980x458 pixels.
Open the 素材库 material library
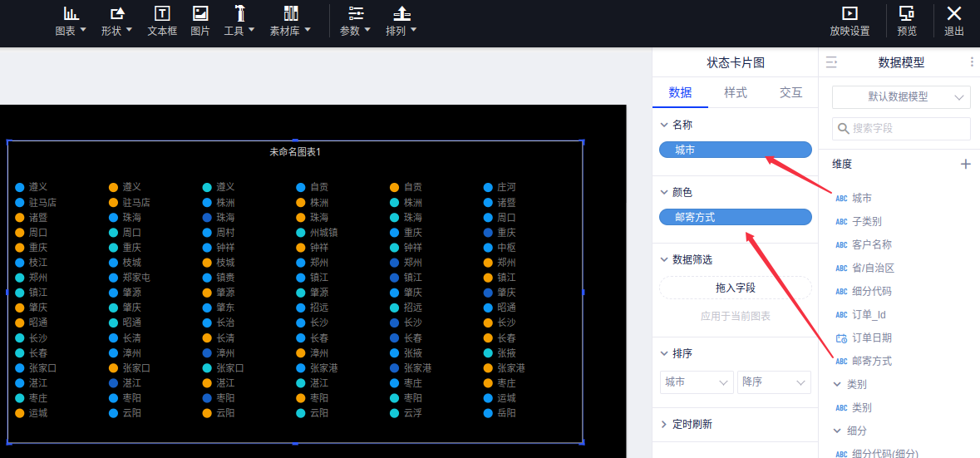click(x=290, y=14)
